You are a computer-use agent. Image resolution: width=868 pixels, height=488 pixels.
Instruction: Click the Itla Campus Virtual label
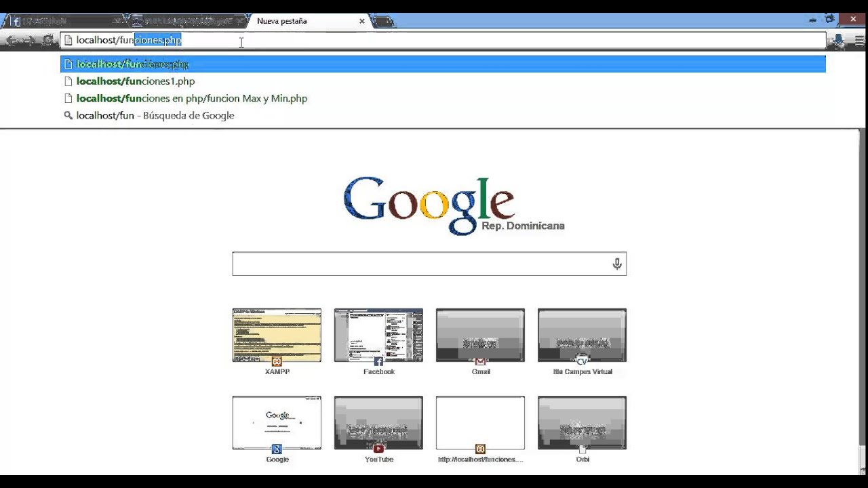(x=583, y=372)
